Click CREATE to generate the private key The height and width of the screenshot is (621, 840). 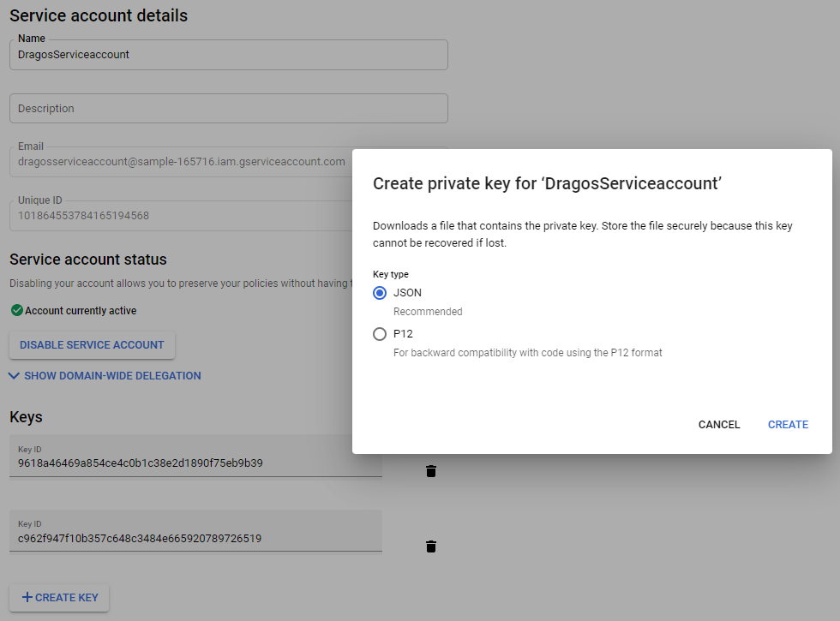point(787,424)
